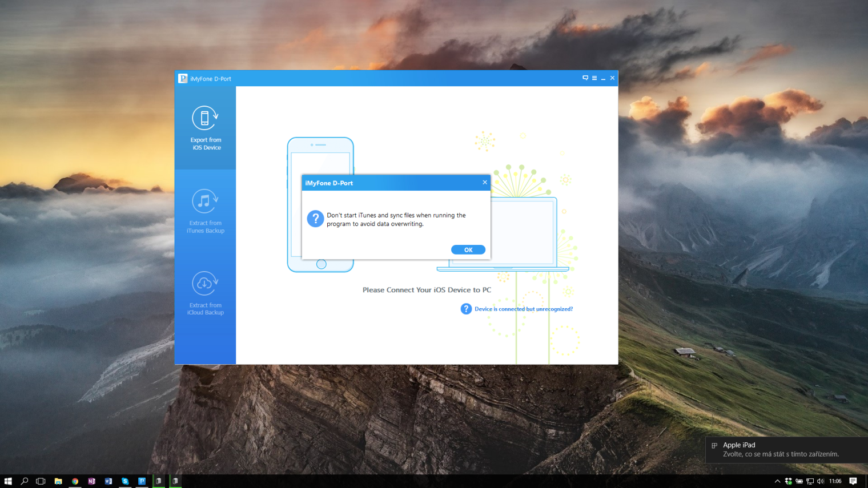The width and height of the screenshot is (868, 488).
Task: Close the iMyFone D-Port main window
Action: pos(612,78)
